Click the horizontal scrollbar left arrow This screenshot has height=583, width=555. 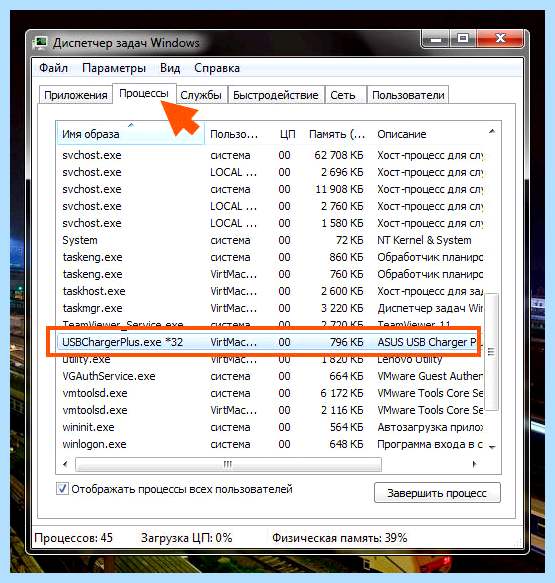(x=65, y=464)
